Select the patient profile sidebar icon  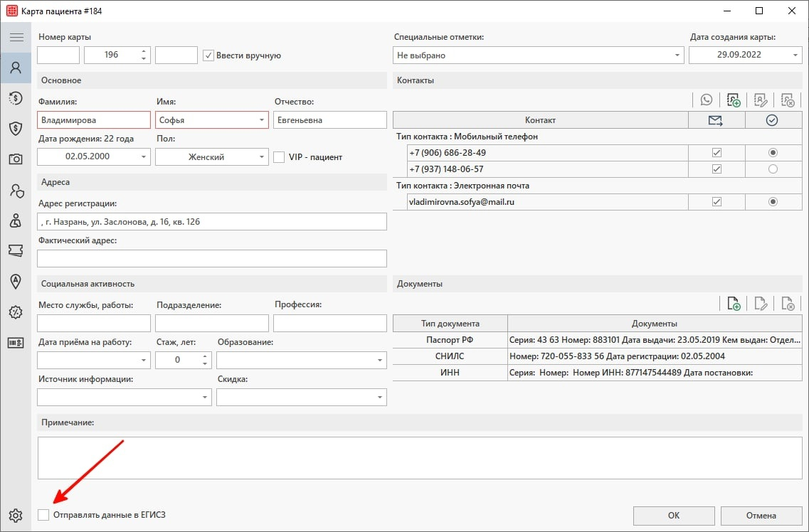click(x=16, y=68)
